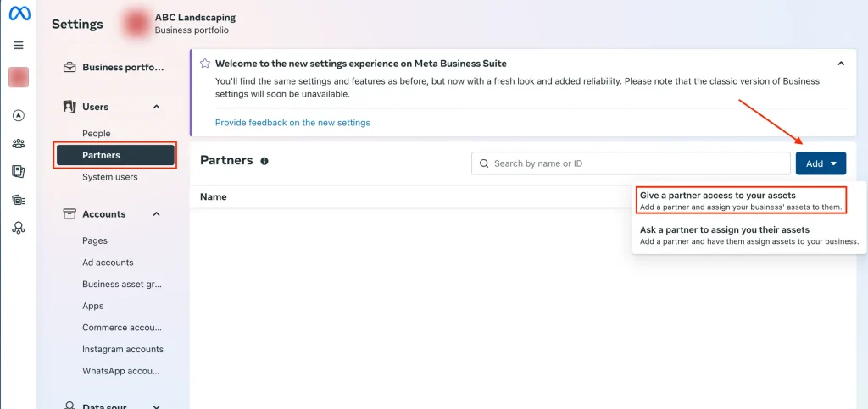Open System users in the sidebar

point(110,177)
